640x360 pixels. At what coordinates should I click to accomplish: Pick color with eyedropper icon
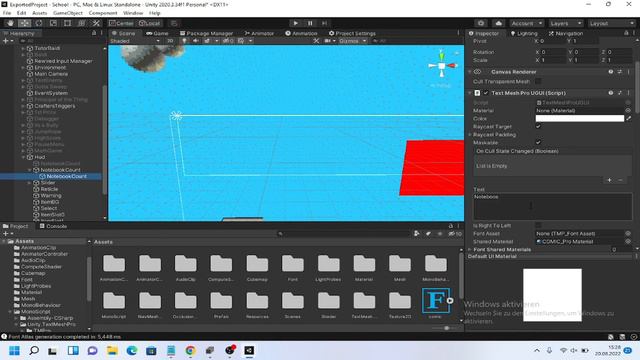(x=629, y=118)
